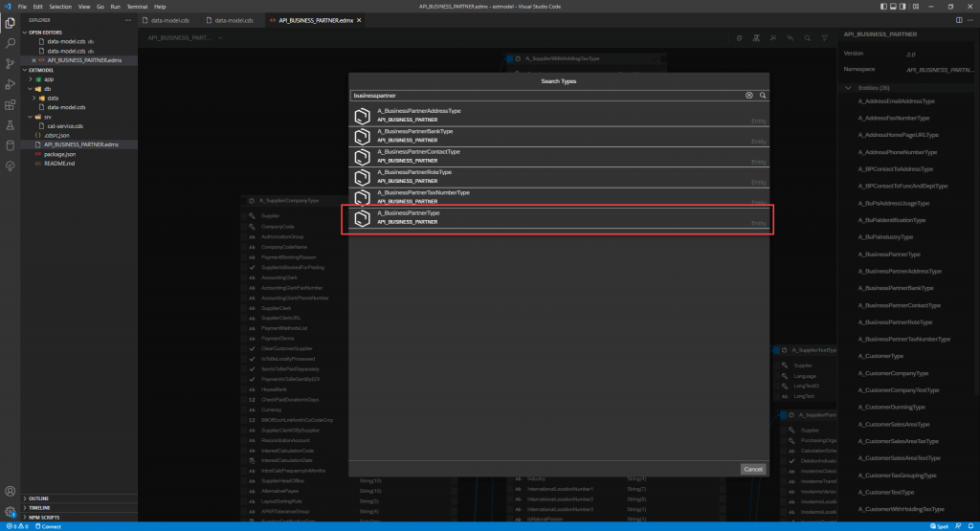Click the magnifier icon in Search Types field
980x531 pixels.
point(763,96)
